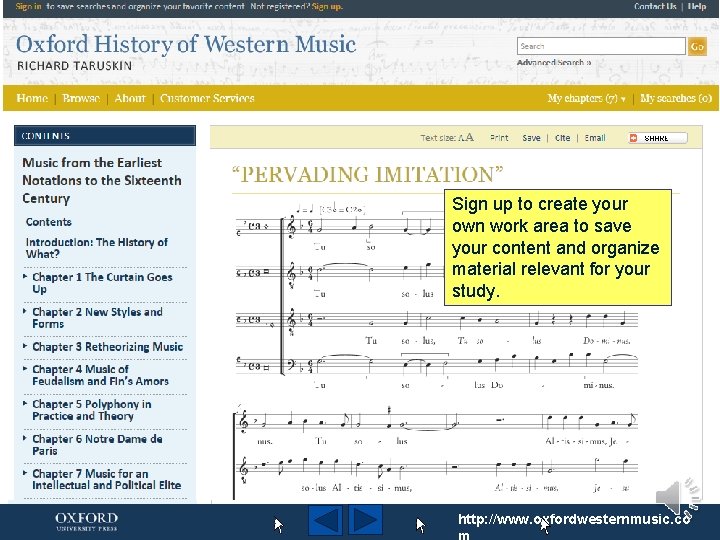
Task: Click the Contents panel header
Action: pyautogui.click(x=105, y=136)
